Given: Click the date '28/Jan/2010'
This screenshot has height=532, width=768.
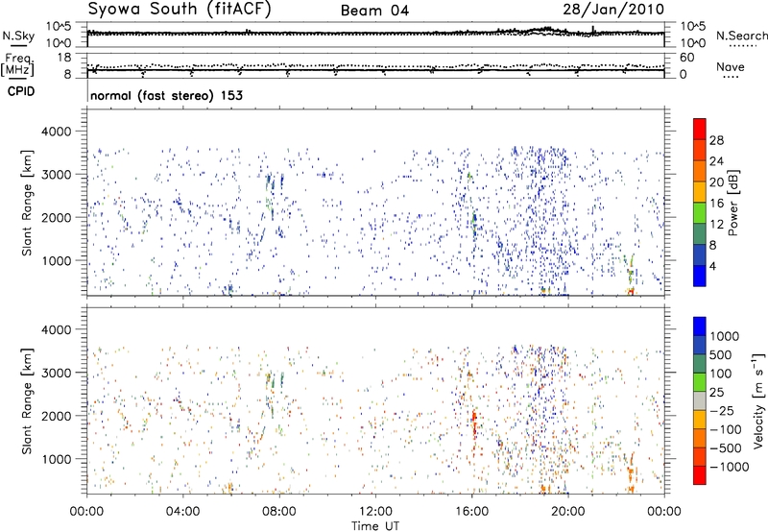Looking at the screenshot, I should [x=613, y=9].
